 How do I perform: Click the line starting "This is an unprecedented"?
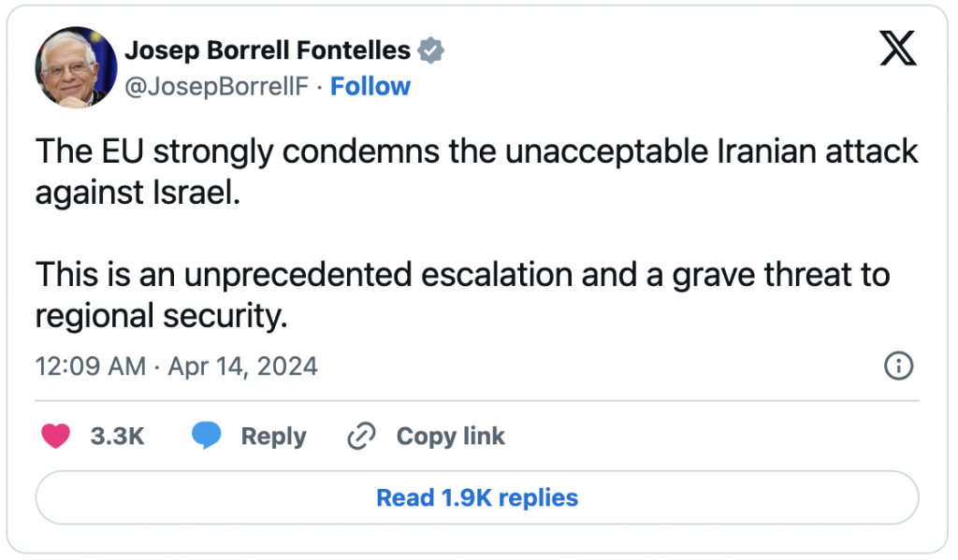coord(462,275)
